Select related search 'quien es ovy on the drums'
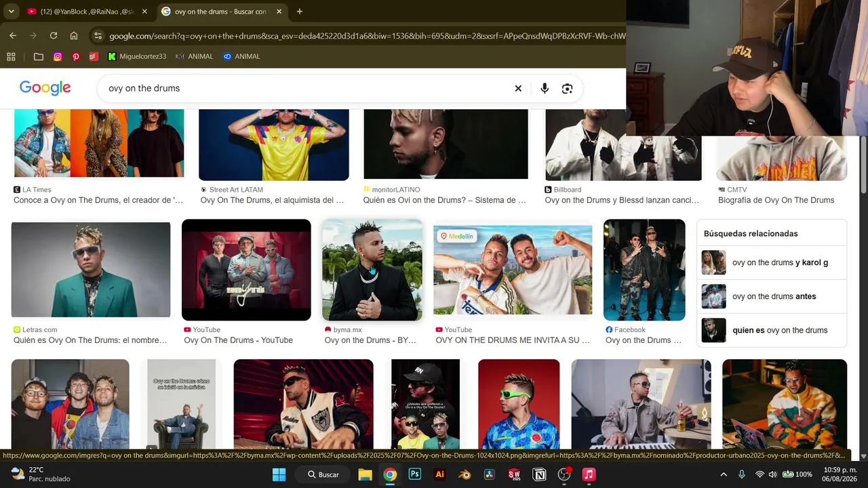The height and width of the screenshot is (488, 868). tap(772, 330)
